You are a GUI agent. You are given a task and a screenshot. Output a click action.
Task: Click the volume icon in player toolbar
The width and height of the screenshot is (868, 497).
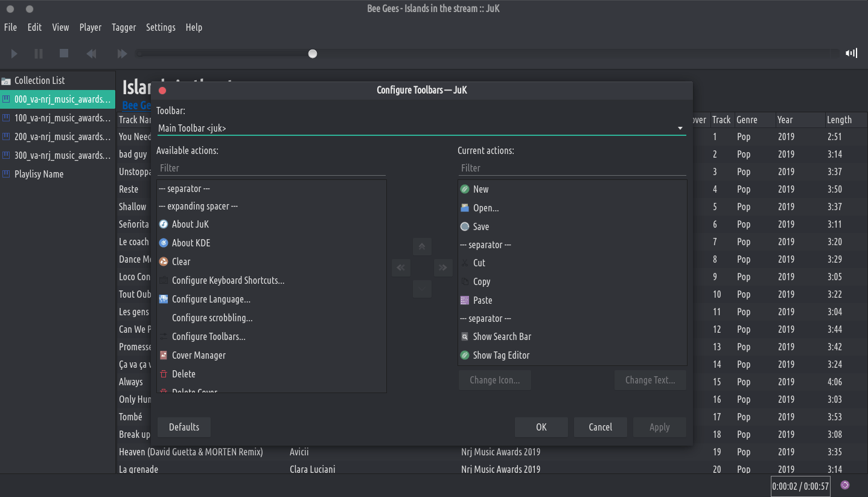(x=851, y=53)
